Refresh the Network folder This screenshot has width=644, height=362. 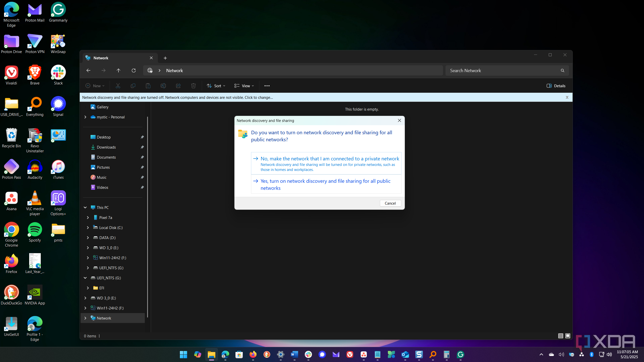[x=134, y=71]
